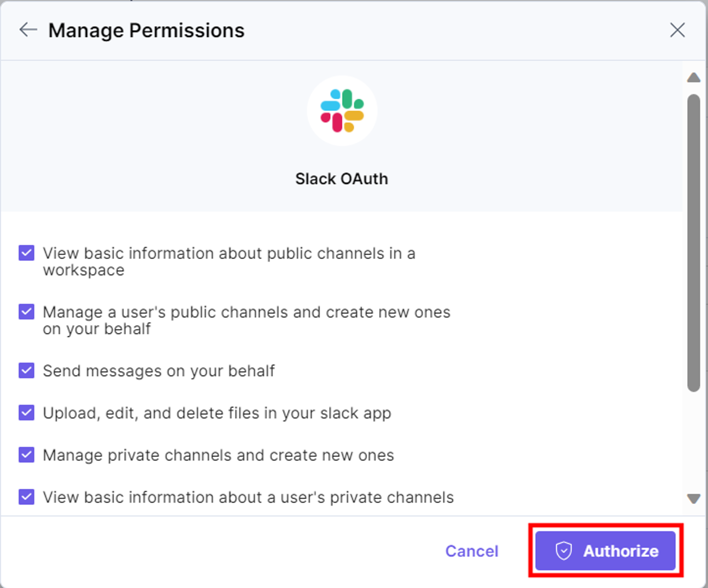Click 'Manage private channels and create new ones' label
Viewport: 708px width, 588px height.
tap(218, 455)
